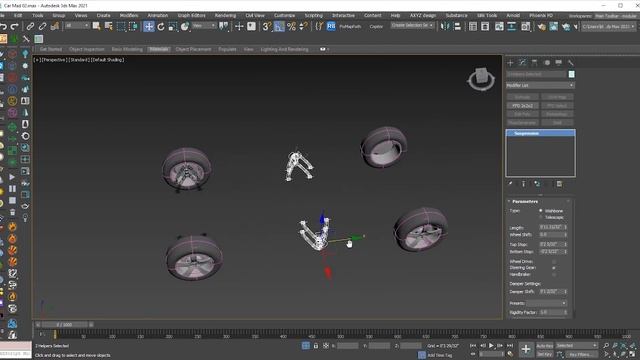This screenshot has width=640, height=360.
Task: Toggle the Spinner Snap icon
Action: [x=304, y=27]
